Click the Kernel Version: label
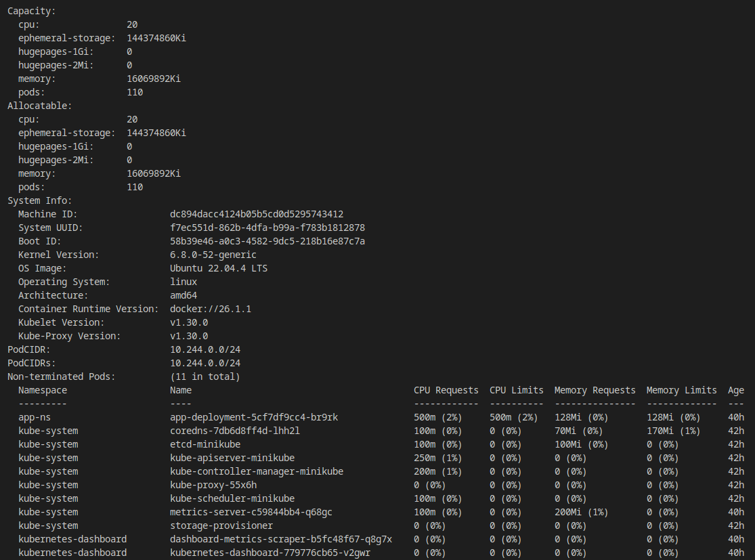This screenshot has width=755, height=560. tap(59, 255)
